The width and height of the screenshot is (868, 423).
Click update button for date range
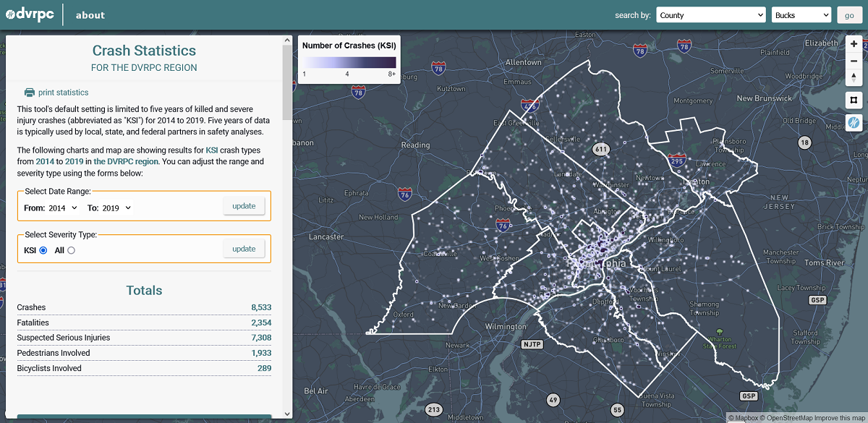coord(244,206)
